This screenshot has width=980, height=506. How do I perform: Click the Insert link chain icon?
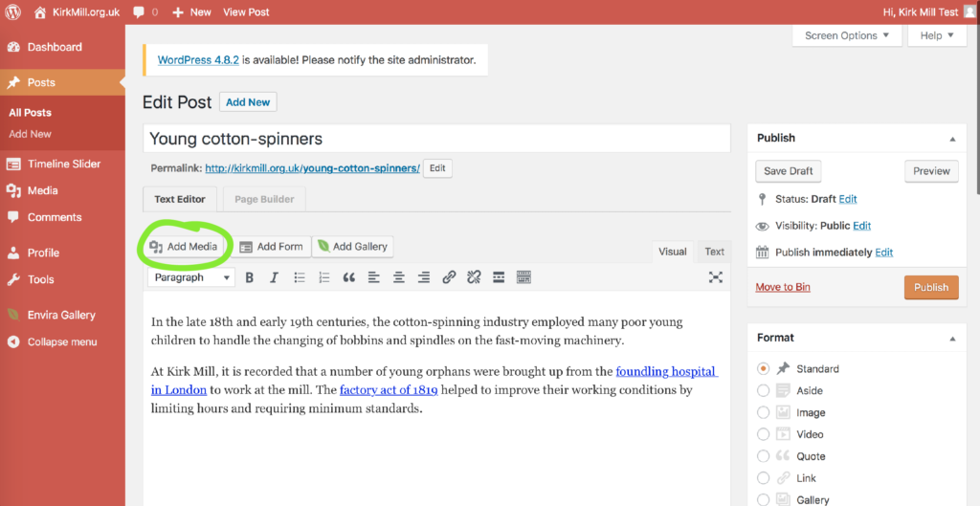(x=449, y=277)
